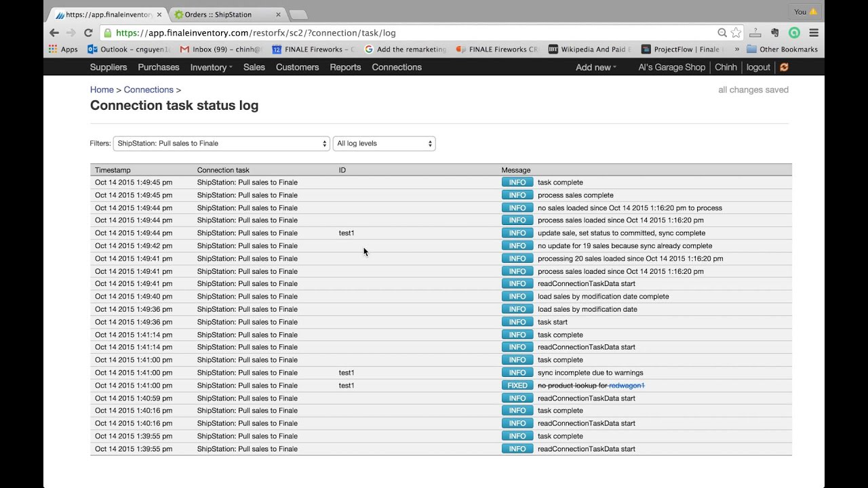This screenshot has height=488, width=868.
Task: Open the FINALE Fireworks calendar bookmark
Action: pyautogui.click(x=313, y=49)
